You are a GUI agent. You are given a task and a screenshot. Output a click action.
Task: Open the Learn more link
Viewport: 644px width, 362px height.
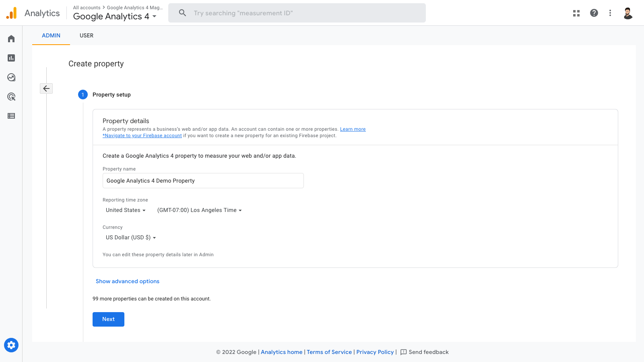point(353,129)
